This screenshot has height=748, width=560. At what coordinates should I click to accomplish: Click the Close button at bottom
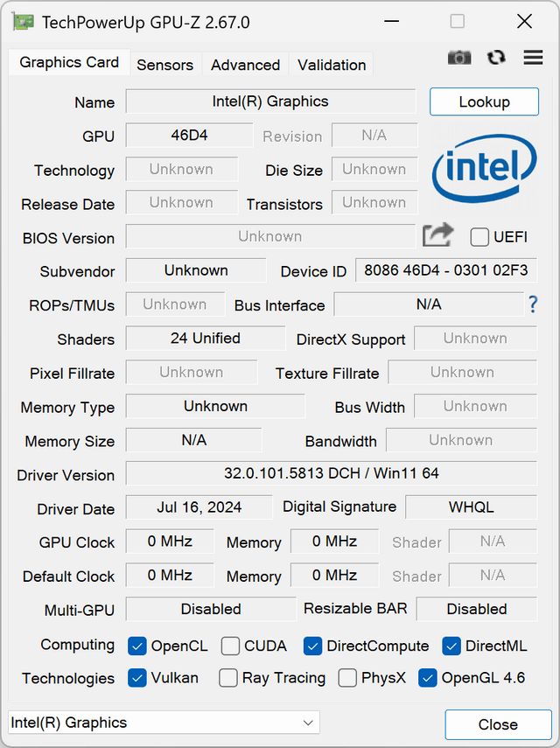coord(498,724)
